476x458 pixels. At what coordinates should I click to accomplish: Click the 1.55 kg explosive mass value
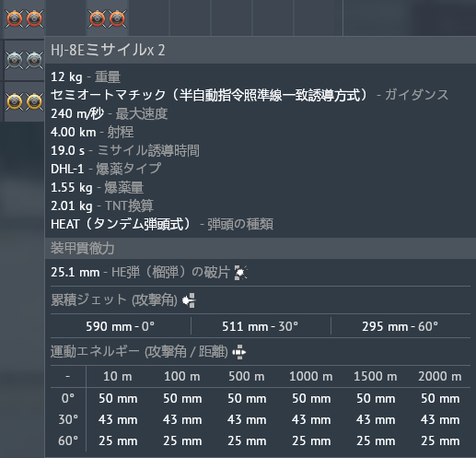pyautogui.click(x=72, y=188)
